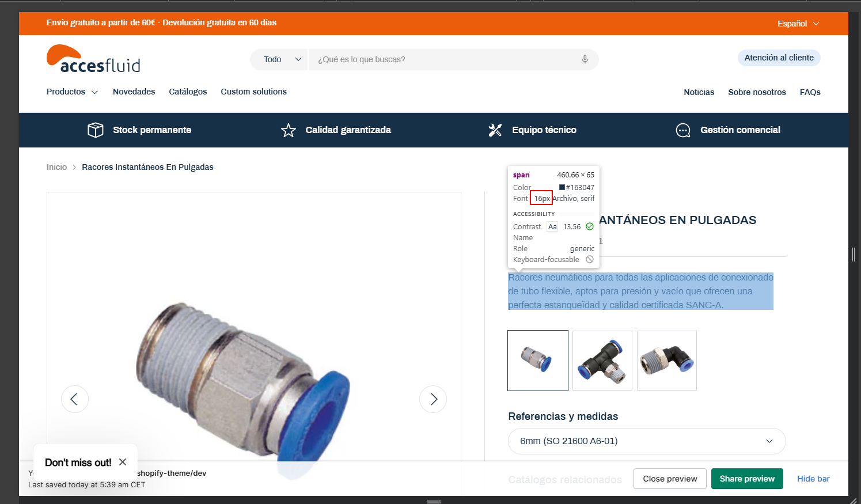Image resolution: width=861 pixels, height=504 pixels.
Task: Select the black T-fitting thumbnail
Action: [x=602, y=361]
